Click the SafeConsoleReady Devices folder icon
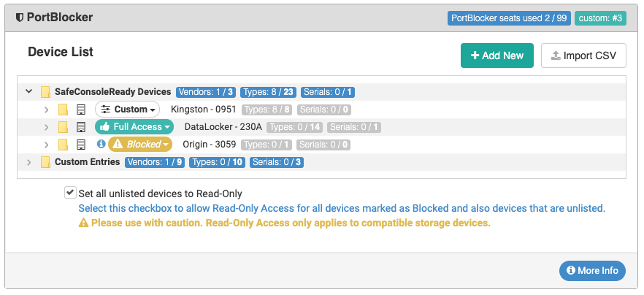644x295 pixels. pyautogui.click(x=45, y=92)
